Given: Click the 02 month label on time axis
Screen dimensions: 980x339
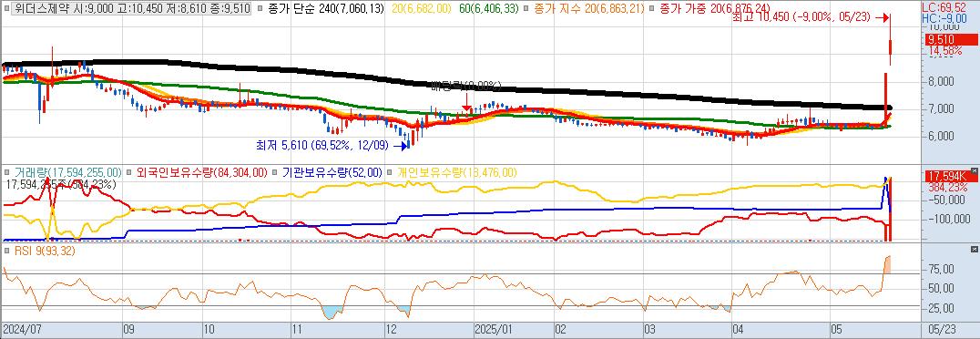Looking at the screenshot, I should [560, 330].
